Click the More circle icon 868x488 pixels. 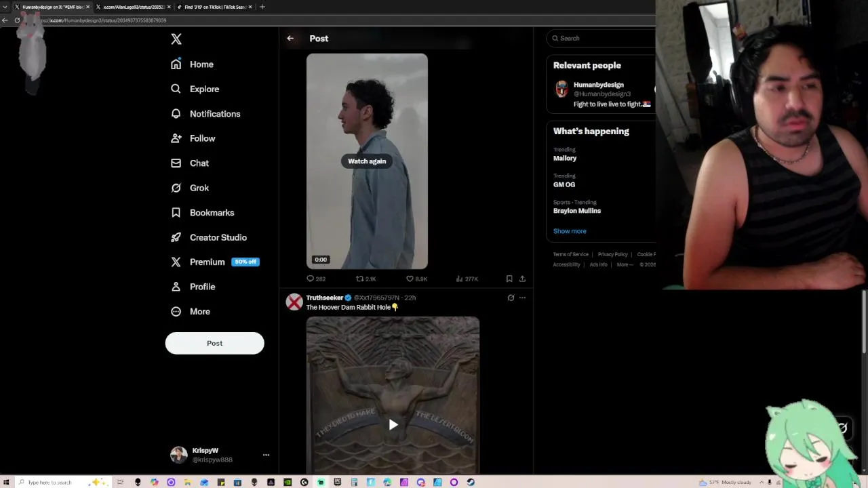176,311
